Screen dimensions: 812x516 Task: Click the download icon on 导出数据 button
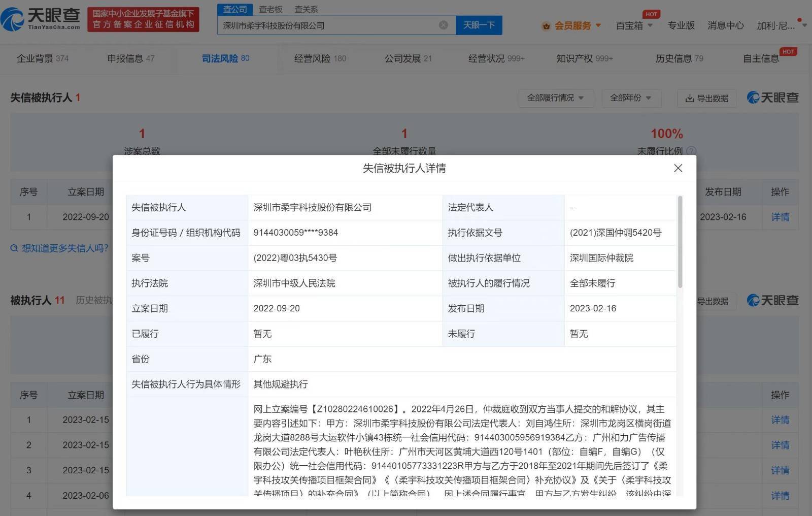pos(690,98)
